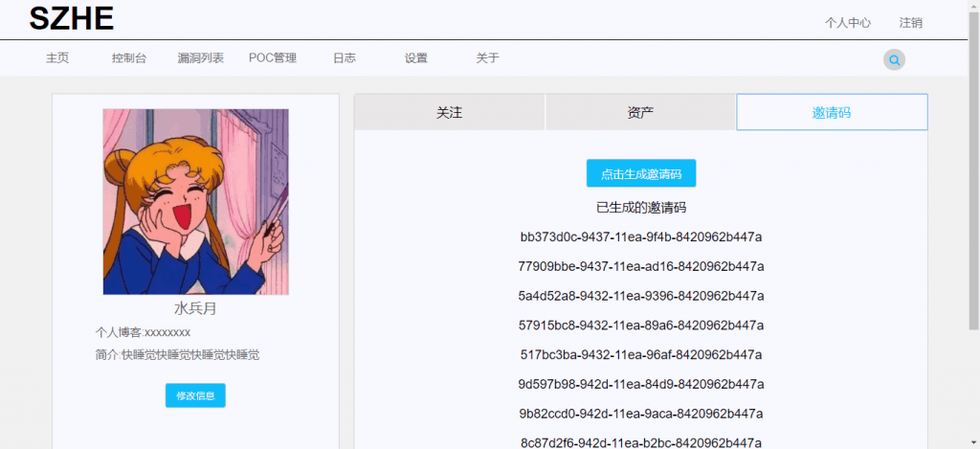Go to 漏洞列表 page

201,58
